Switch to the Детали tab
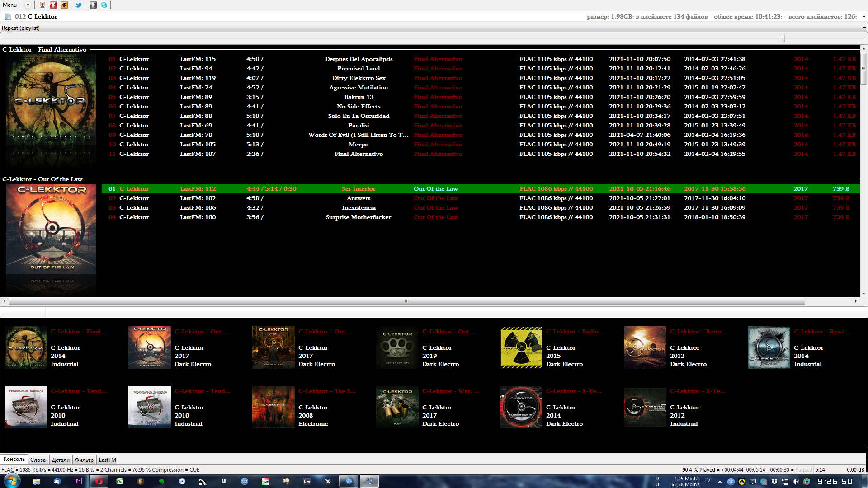 click(x=61, y=460)
